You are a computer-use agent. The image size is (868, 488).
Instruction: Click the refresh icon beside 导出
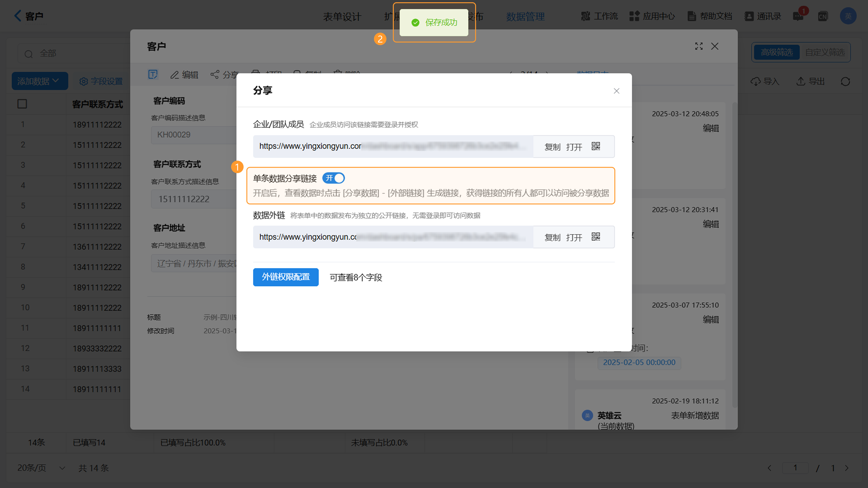click(x=845, y=82)
